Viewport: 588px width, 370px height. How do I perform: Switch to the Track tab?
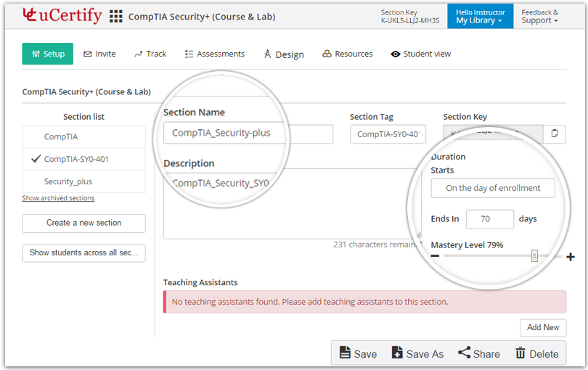click(x=150, y=54)
